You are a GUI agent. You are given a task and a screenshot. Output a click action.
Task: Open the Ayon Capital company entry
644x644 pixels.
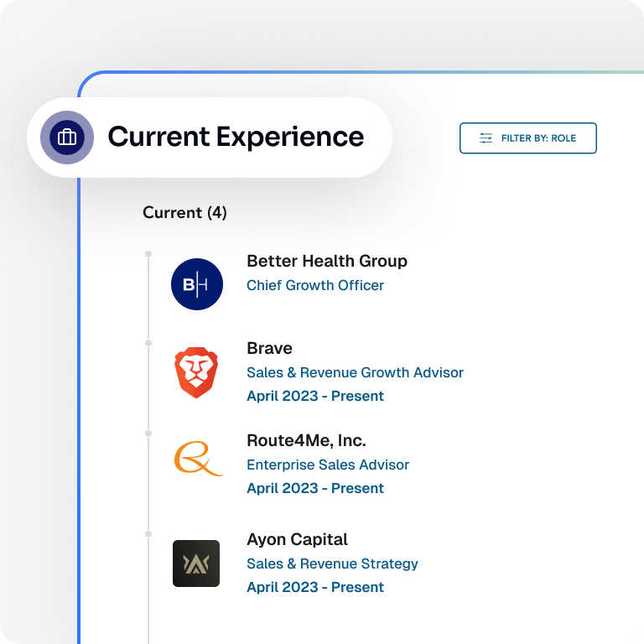[x=297, y=539]
